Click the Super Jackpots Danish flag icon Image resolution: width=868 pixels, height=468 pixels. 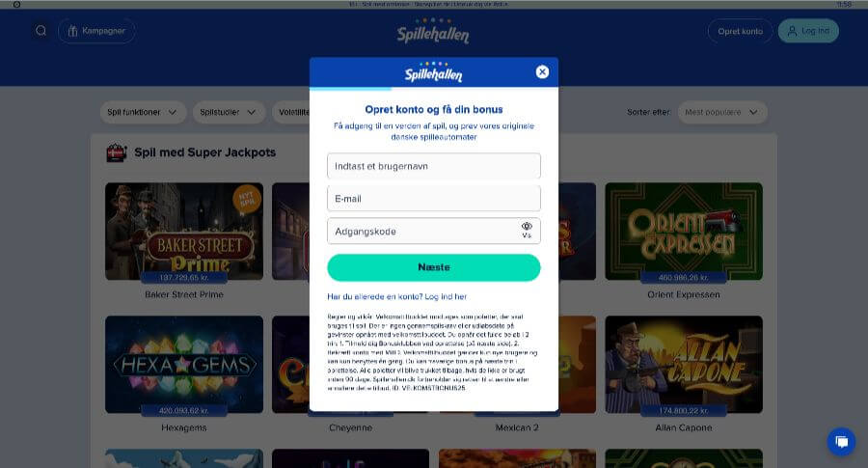117,152
